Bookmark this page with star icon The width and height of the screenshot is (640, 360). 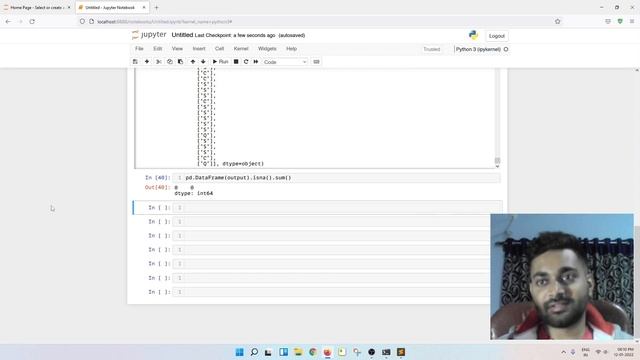tap(558, 22)
